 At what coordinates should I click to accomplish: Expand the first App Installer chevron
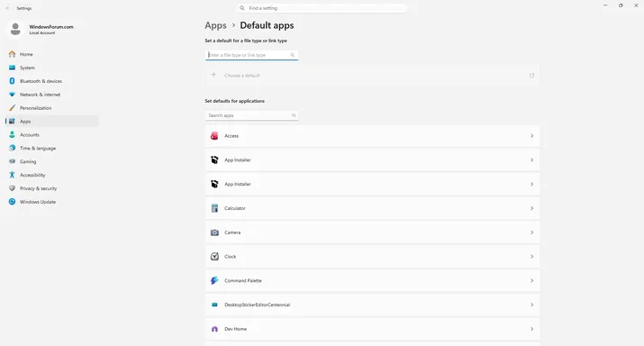point(532,159)
